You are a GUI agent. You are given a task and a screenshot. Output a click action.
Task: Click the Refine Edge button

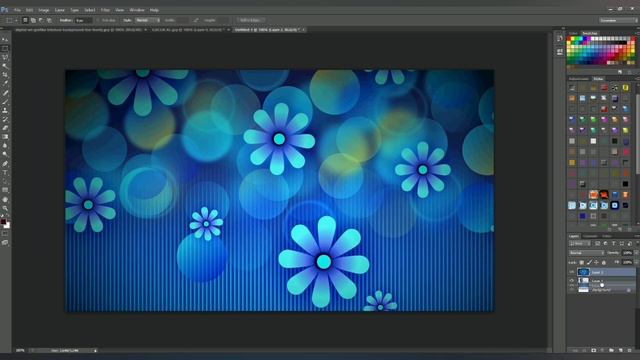[x=250, y=20]
